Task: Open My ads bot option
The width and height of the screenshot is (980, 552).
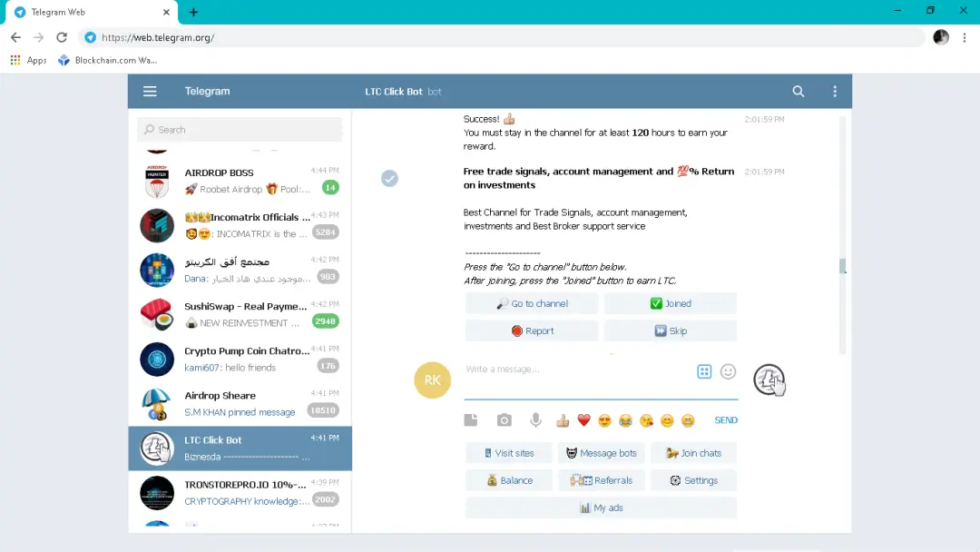Action: tap(602, 508)
